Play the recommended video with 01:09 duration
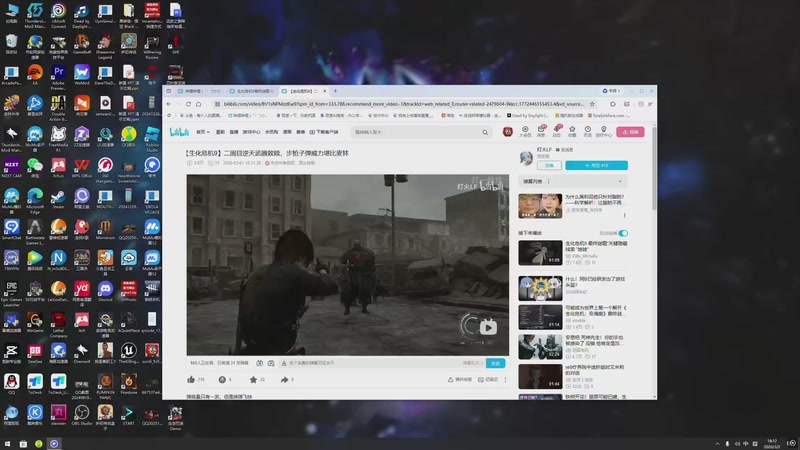The width and height of the screenshot is (800, 450). click(x=540, y=253)
